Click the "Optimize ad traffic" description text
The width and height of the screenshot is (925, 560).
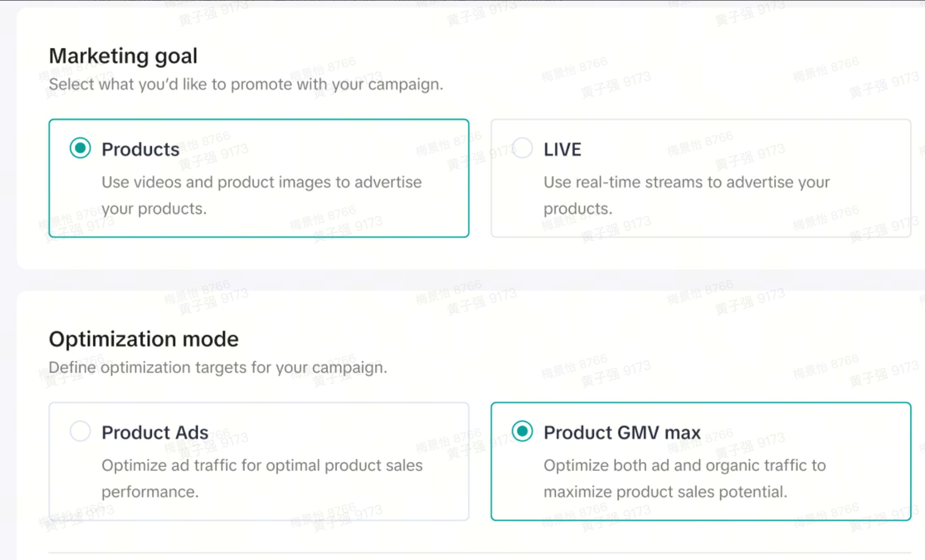262,465
